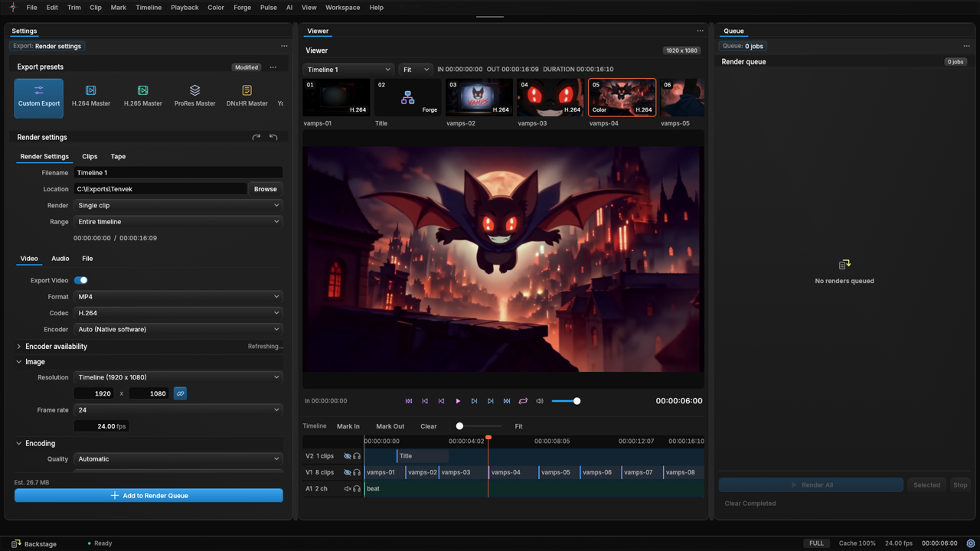Viewport: 980px width, 551px height.
Task: Play the timeline in the viewer
Action: pos(458,401)
